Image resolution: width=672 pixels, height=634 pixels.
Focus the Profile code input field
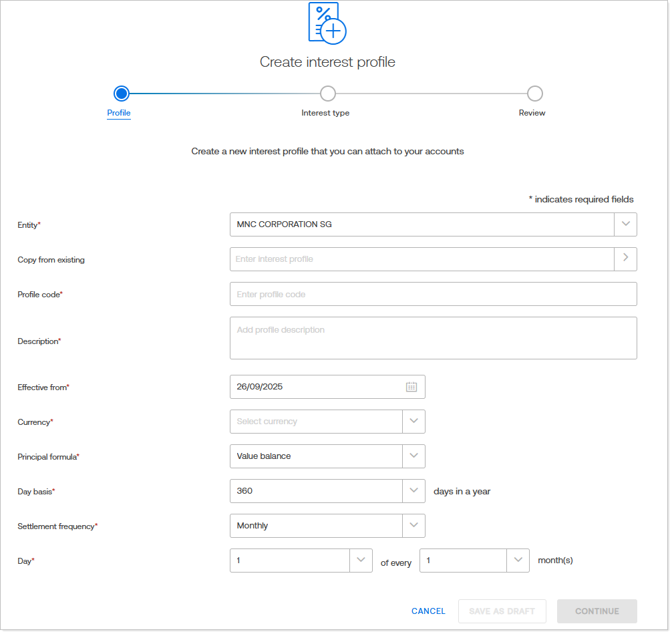click(x=433, y=294)
